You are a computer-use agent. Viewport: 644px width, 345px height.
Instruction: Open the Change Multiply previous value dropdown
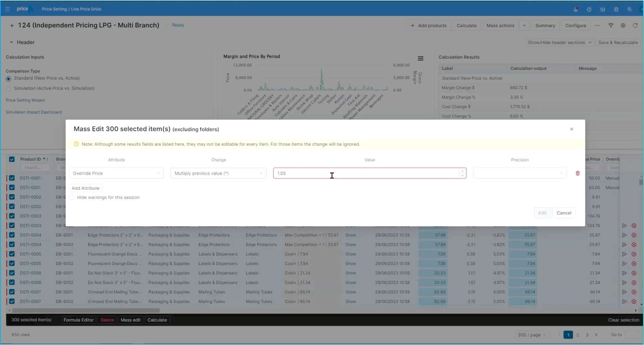pyautogui.click(x=218, y=173)
